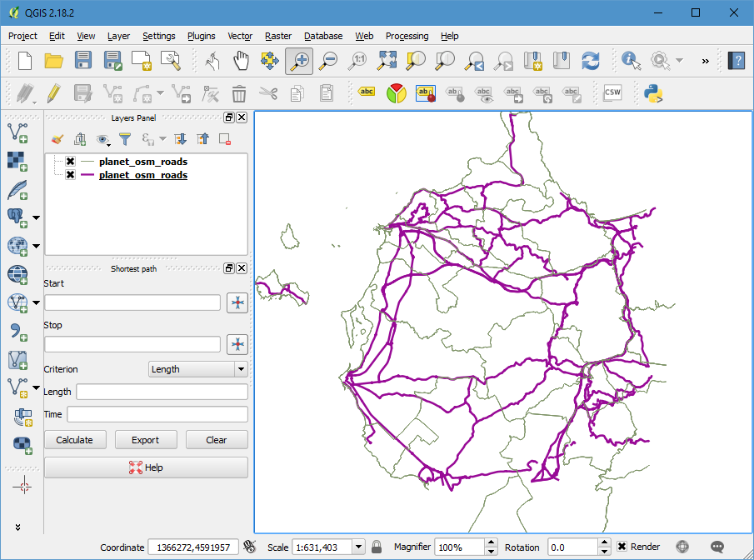Viewport: 754px width, 560px height.
Task: Click the Calculate button
Action: pyautogui.click(x=74, y=440)
